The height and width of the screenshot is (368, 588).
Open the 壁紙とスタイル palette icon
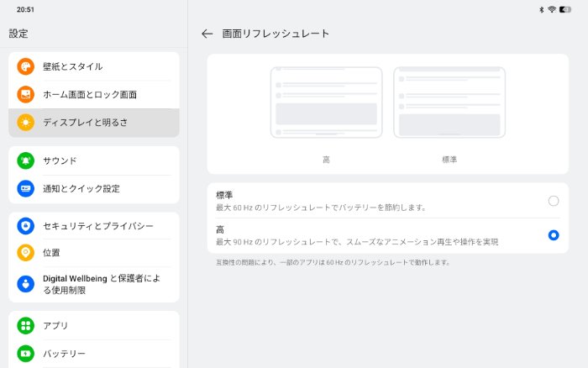pyautogui.click(x=26, y=66)
